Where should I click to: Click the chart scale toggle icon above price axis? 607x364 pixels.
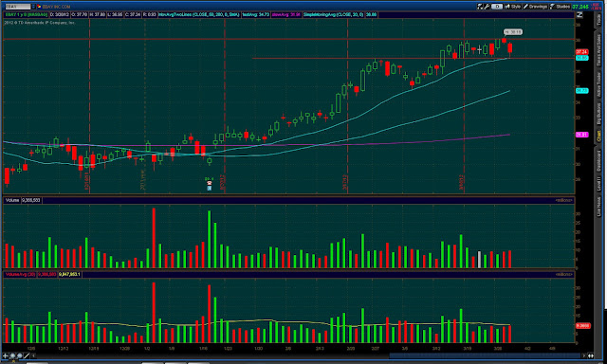[x=579, y=15]
